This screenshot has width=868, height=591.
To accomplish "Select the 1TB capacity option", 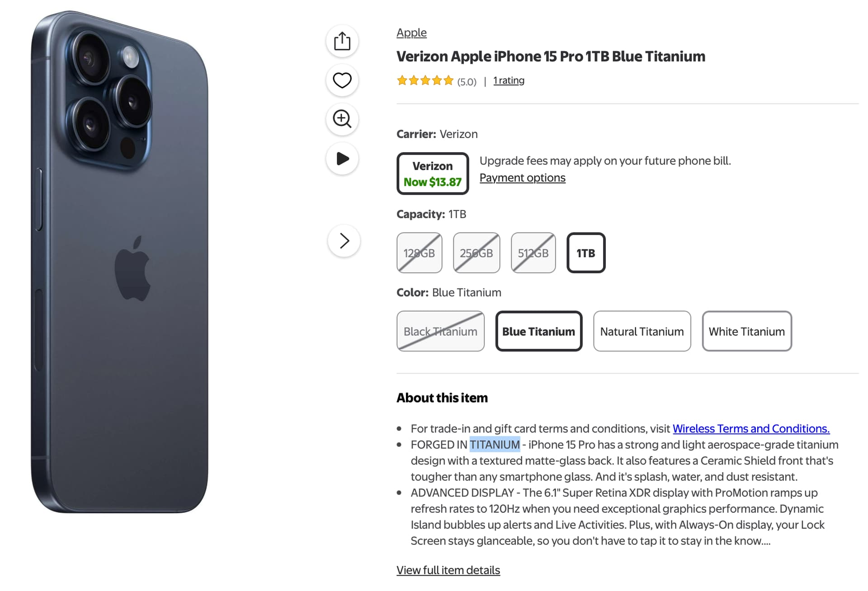I will pos(586,253).
